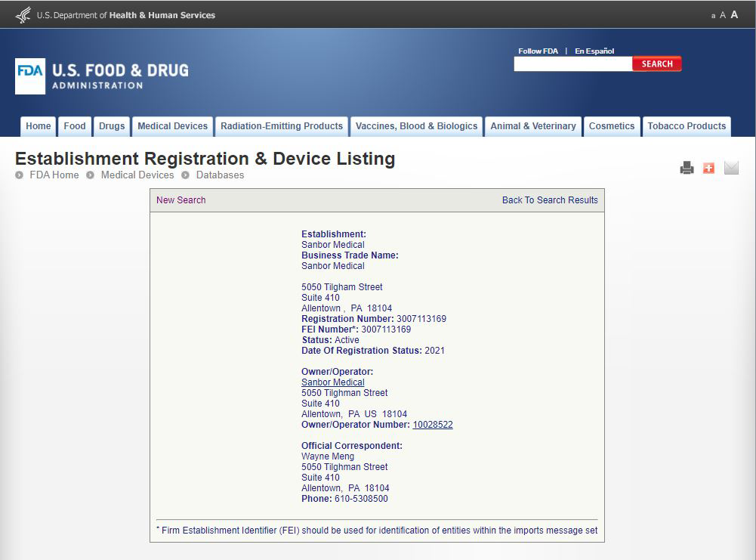
Task: Open the Tobacco Products tab
Action: point(687,126)
